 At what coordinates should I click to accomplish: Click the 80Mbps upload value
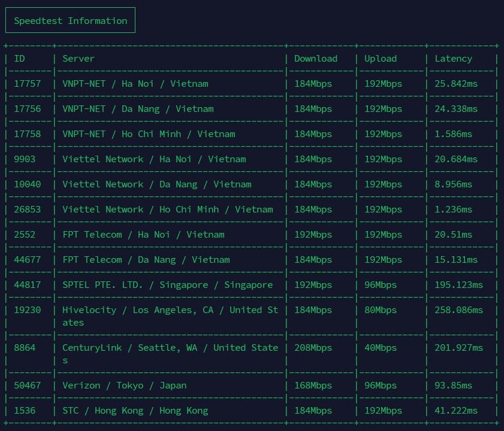point(381,310)
